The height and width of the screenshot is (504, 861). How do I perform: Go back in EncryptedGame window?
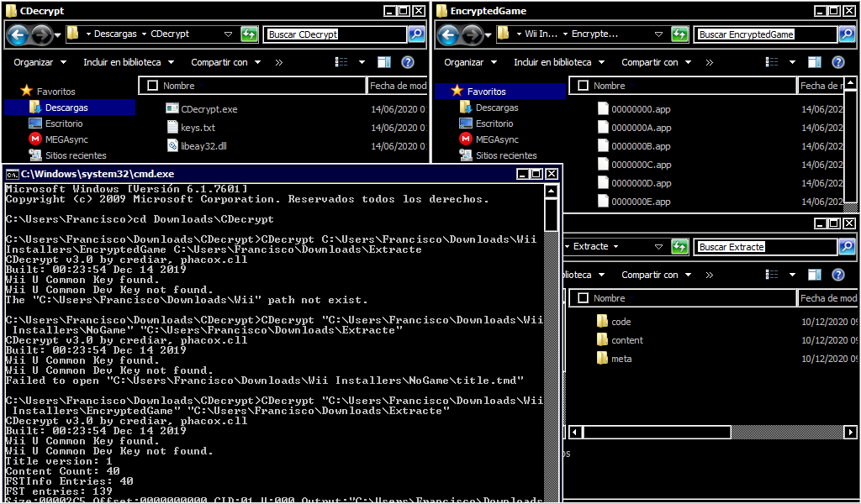[448, 35]
